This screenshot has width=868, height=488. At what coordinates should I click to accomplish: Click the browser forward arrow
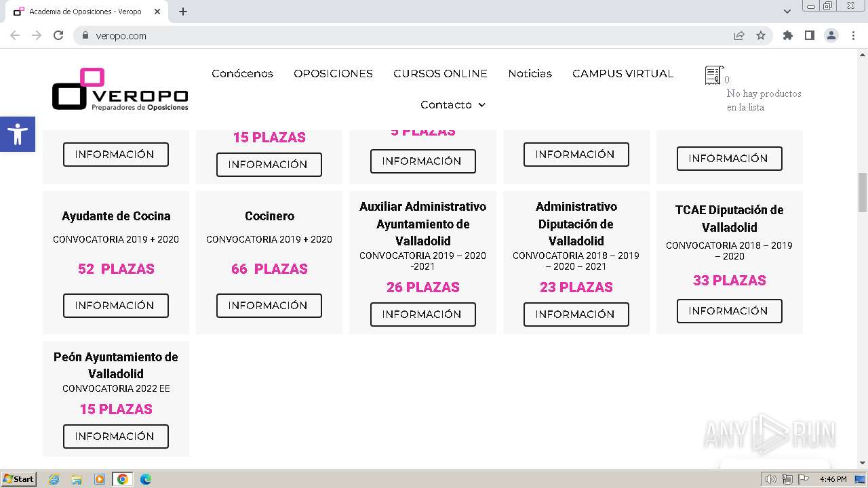37,36
